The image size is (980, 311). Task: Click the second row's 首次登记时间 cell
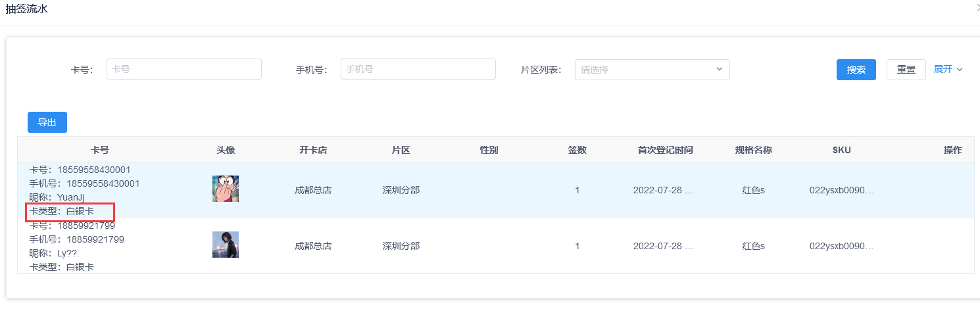(x=663, y=247)
